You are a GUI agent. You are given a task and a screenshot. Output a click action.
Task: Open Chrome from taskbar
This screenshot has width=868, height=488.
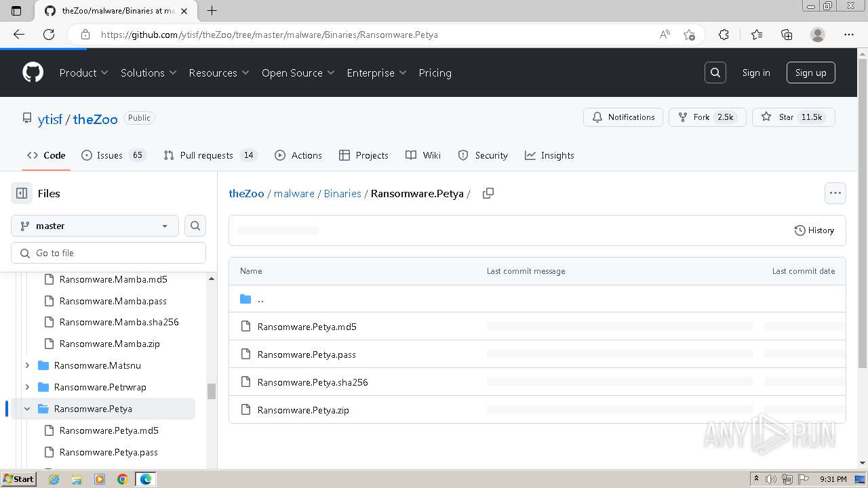[122, 479]
